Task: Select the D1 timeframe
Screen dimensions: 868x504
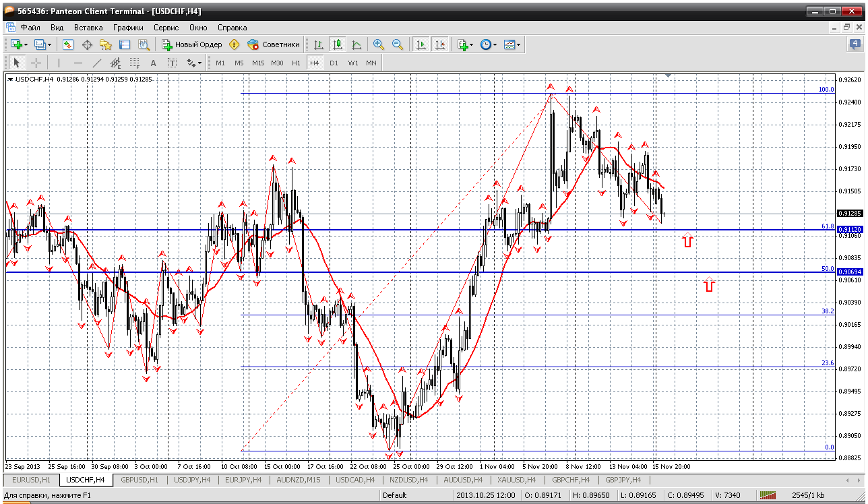Action: pos(334,63)
